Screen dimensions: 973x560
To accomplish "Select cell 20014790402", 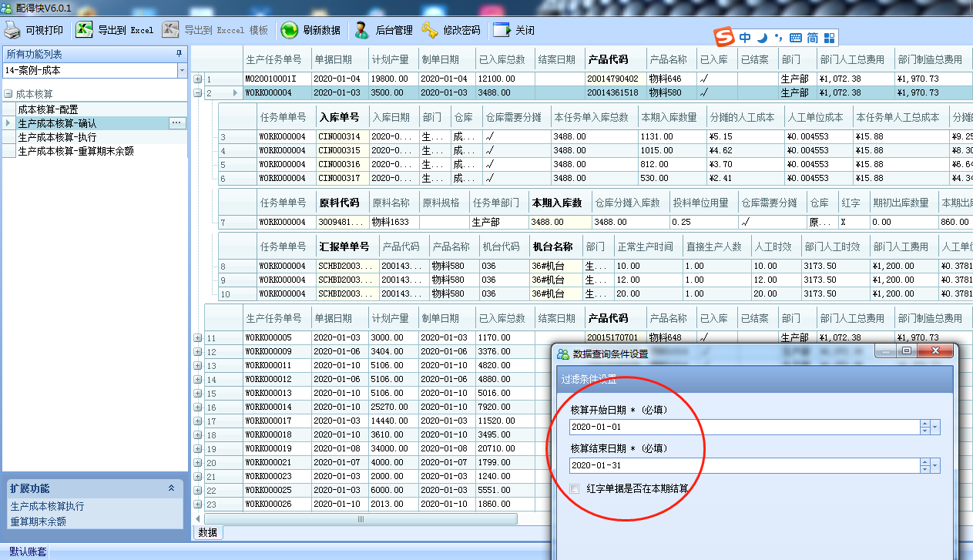I will [614, 79].
